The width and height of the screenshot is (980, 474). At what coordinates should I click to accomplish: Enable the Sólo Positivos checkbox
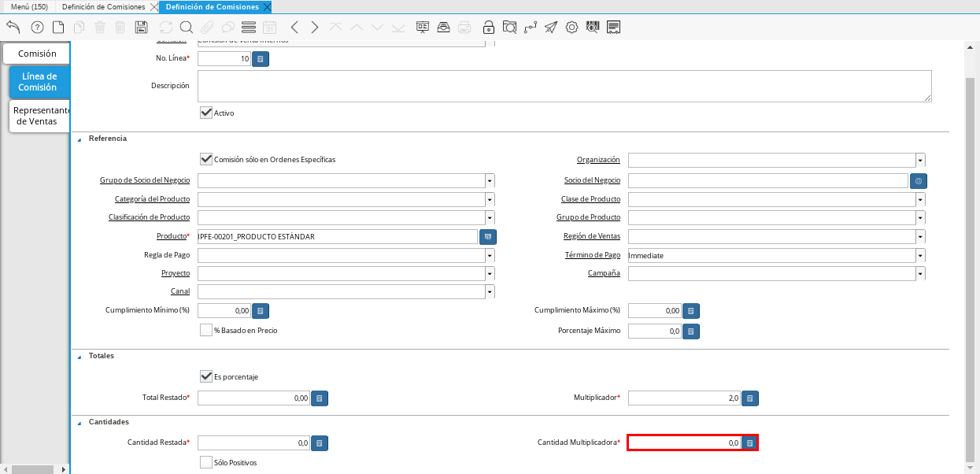coord(206,462)
